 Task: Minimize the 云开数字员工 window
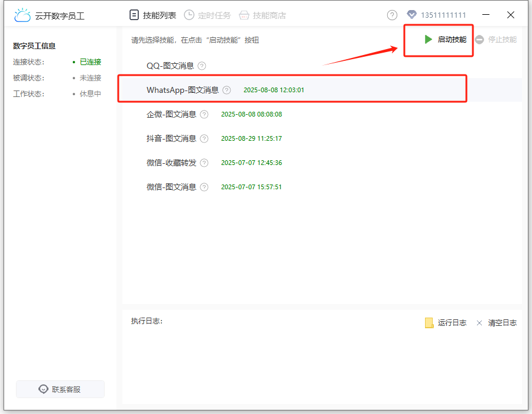click(x=486, y=15)
